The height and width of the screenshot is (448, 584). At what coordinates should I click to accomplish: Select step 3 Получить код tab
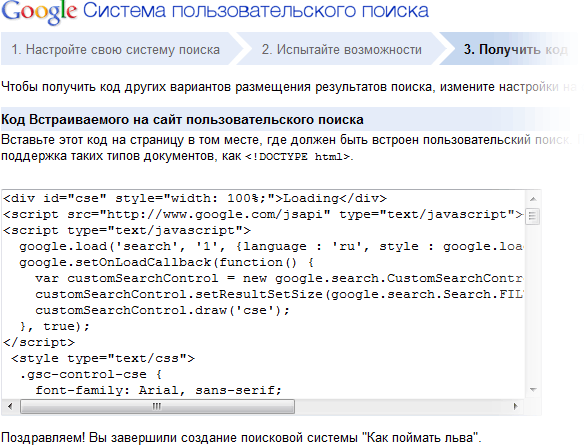pyautogui.click(x=515, y=50)
